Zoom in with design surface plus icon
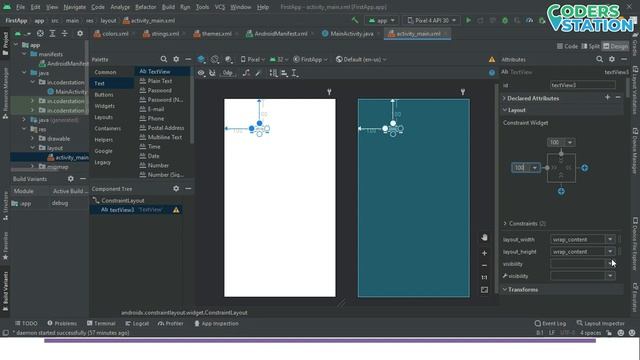The height and width of the screenshot is (360, 640). click(x=484, y=253)
